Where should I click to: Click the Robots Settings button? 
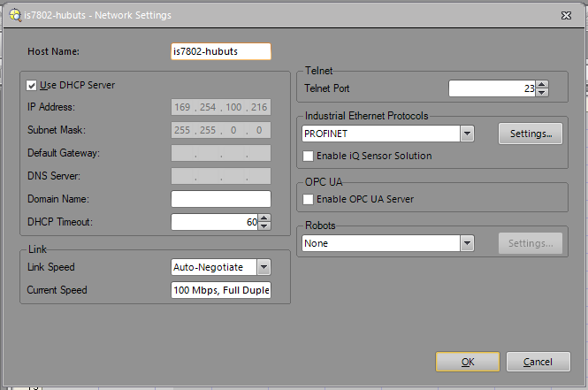[531, 243]
